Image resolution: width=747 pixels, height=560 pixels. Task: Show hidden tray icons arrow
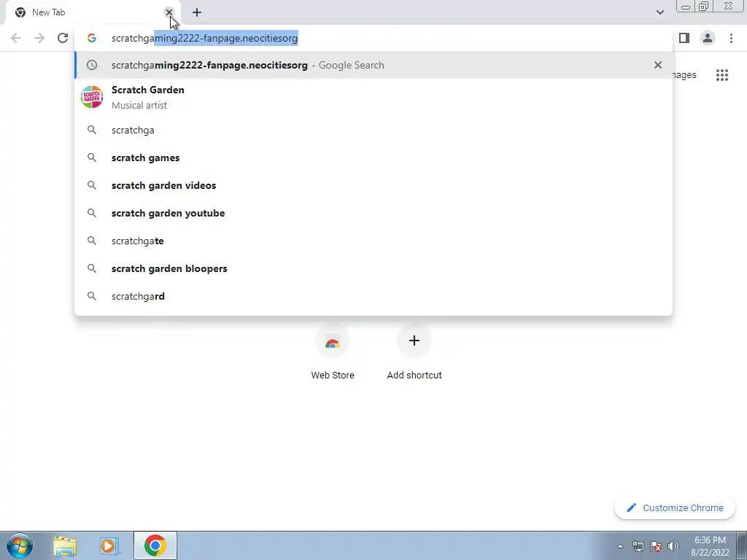point(620,546)
